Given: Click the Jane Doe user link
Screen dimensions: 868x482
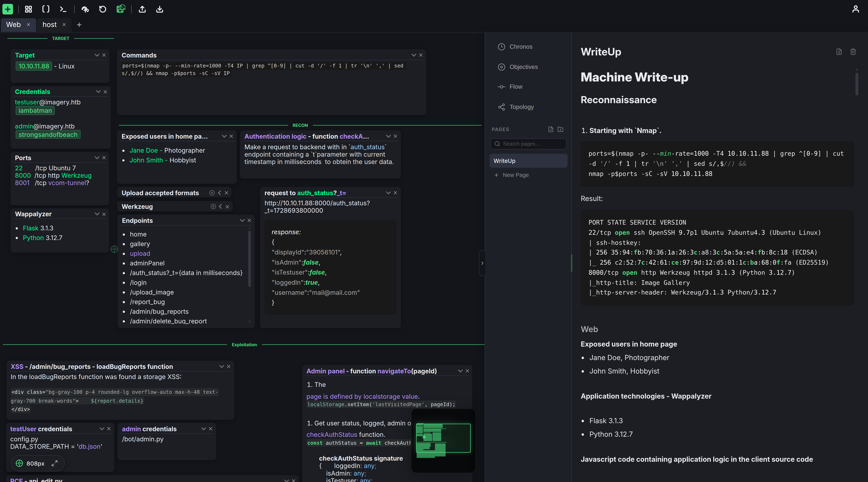Looking at the screenshot, I should point(144,151).
